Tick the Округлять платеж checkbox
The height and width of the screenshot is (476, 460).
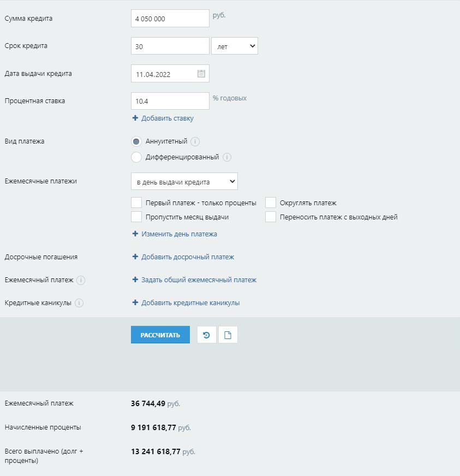click(271, 203)
